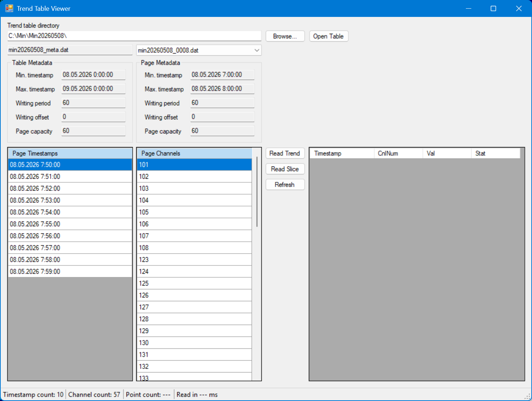The height and width of the screenshot is (401, 532).
Task: Select channel 127 in Page Channels
Action: 194,307
